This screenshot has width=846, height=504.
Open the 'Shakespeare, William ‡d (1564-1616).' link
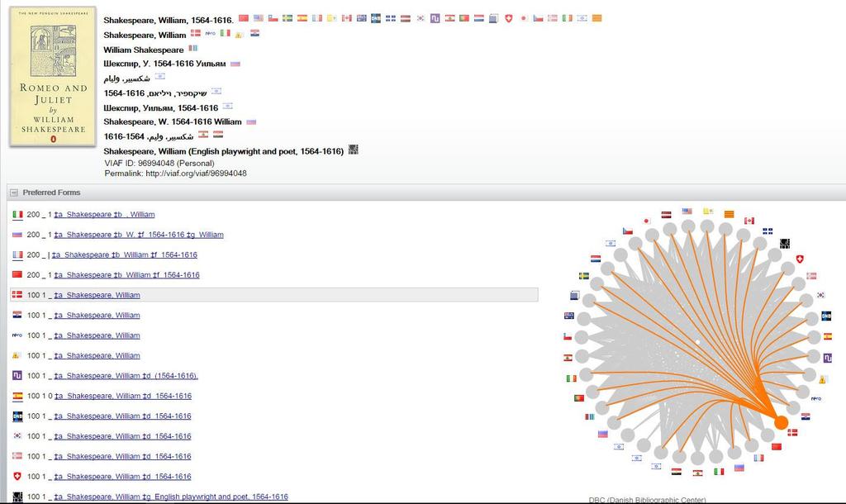[126, 376]
